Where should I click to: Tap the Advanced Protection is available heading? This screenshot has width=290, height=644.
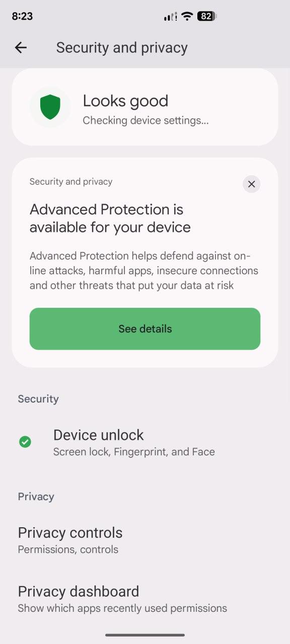pyautogui.click(x=110, y=218)
